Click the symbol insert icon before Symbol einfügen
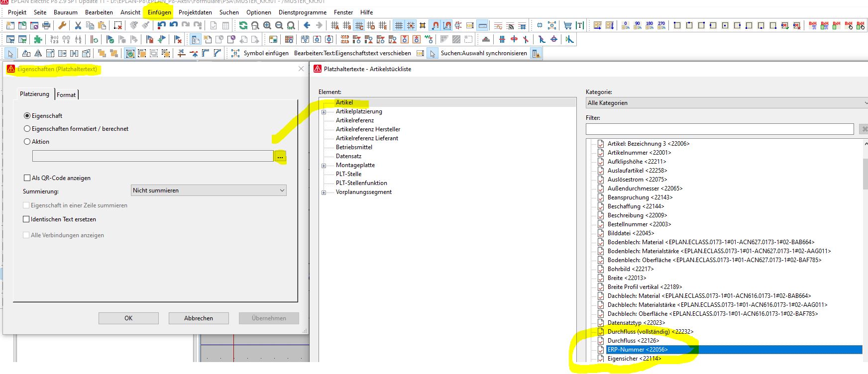This screenshot has height=374, width=868. (235, 53)
